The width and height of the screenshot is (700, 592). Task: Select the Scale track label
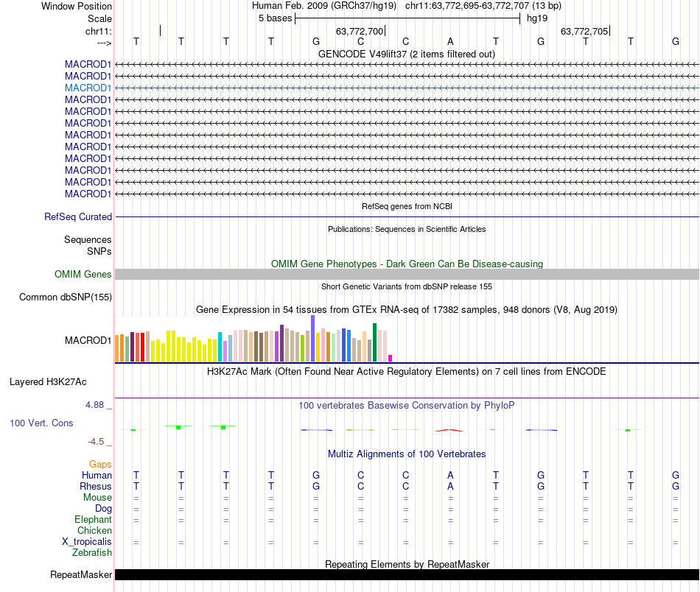tap(99, 18)
